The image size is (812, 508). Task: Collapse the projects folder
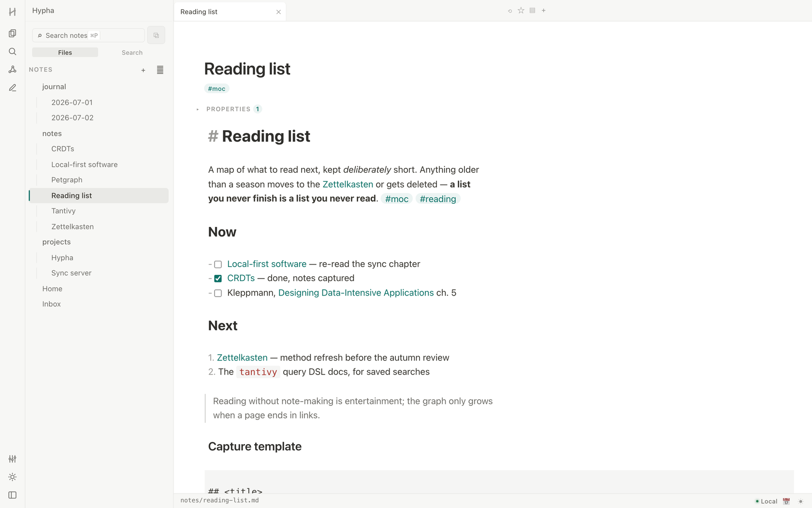coord(56,242)
